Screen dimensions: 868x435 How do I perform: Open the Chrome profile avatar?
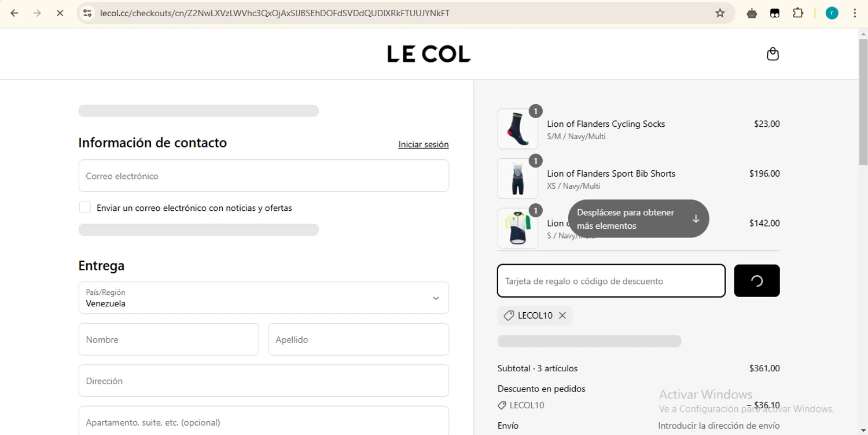click(832, 13)
